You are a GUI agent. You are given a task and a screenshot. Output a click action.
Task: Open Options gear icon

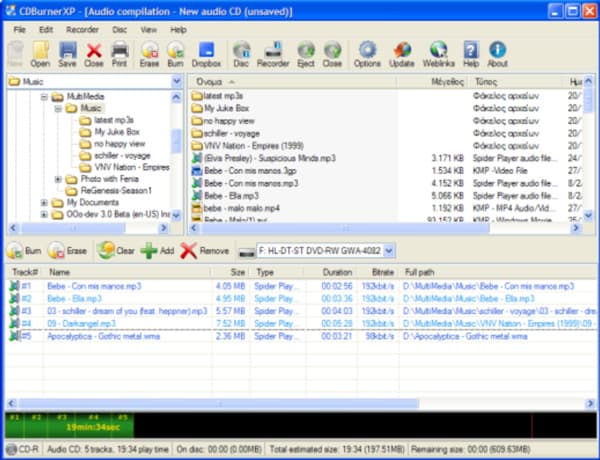pyautogui.click(x=367, y=54)
